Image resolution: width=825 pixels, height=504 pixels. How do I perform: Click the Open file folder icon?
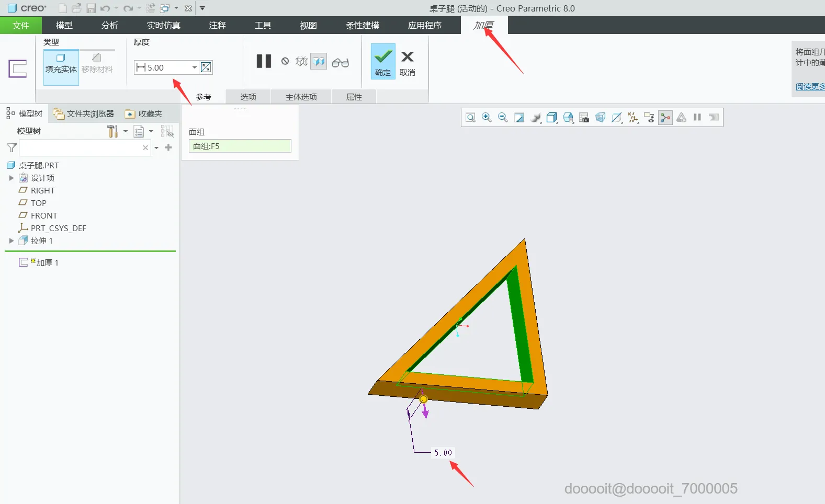click(77, 8)
